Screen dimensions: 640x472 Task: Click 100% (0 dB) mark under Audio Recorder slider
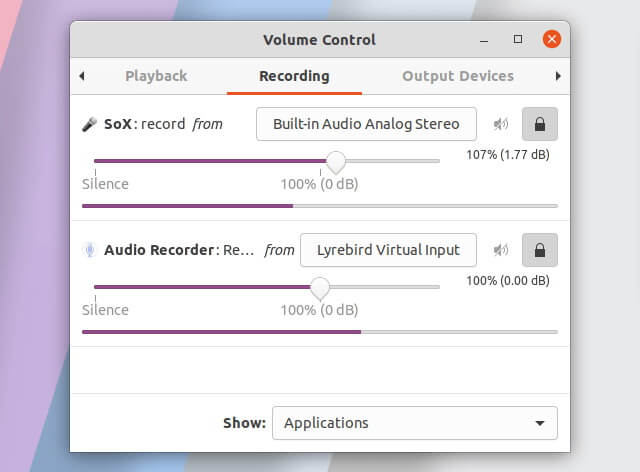319,310
